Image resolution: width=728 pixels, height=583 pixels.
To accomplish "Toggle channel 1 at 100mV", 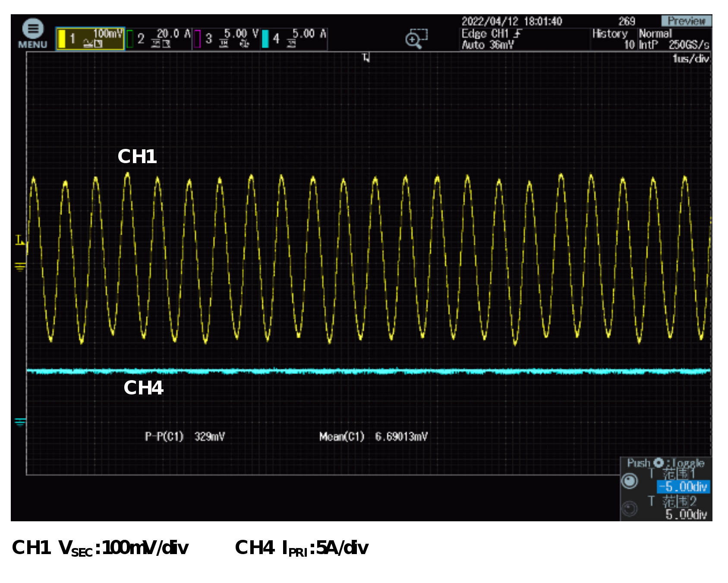I will point(90,39).
